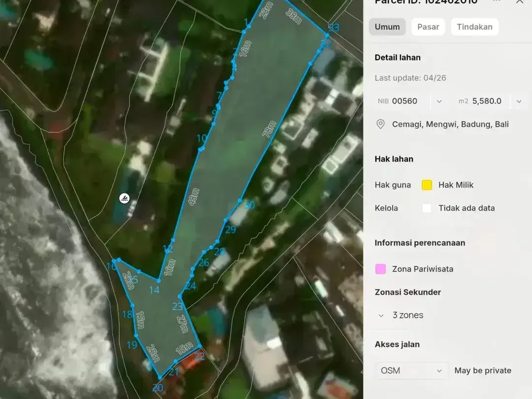
Task: Open the m2 area unit dropdown
Action: click(x=519, y=101)
